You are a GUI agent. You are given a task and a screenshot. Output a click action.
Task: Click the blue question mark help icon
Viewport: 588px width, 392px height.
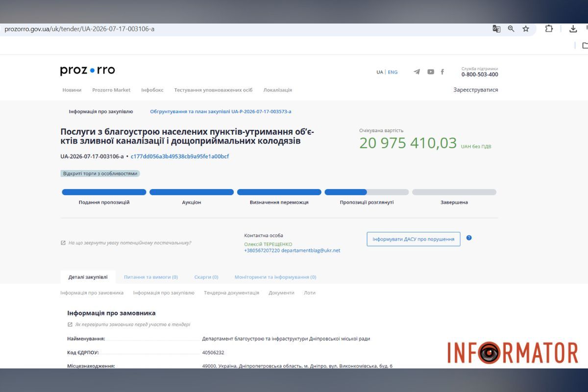click(469, 238)
